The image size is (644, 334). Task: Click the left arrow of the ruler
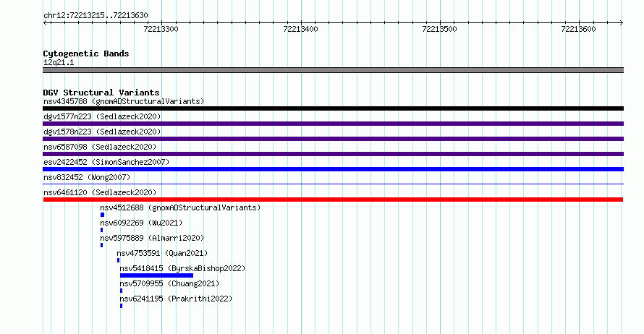coord(45,23)
